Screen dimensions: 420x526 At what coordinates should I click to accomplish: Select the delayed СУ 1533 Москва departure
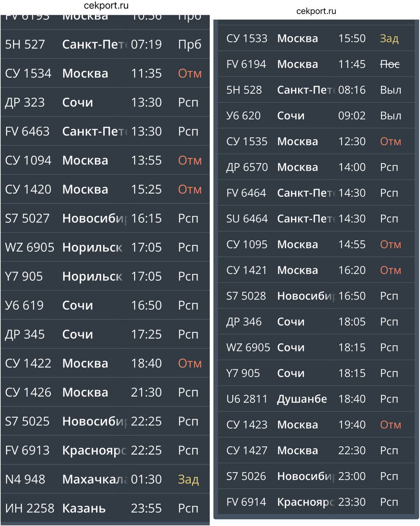[x=316, y=38]
